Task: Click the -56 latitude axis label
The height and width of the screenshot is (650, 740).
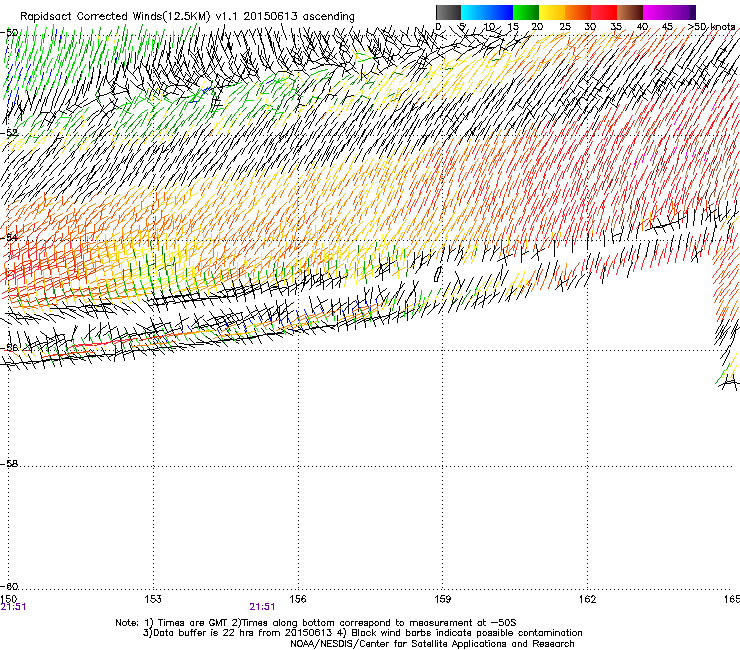Action: [x=9, y=347]
